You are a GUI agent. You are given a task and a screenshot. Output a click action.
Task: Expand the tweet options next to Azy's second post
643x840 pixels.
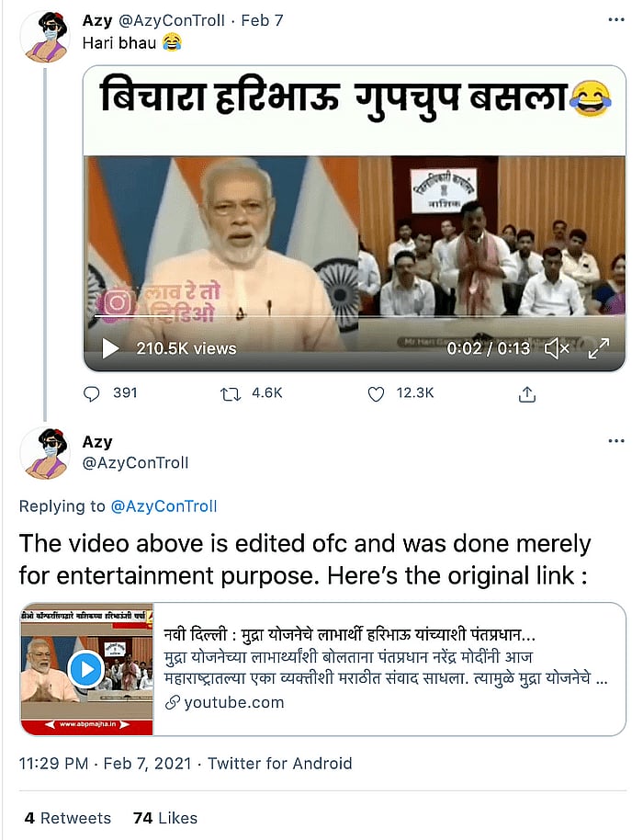(x=616, y=440)
